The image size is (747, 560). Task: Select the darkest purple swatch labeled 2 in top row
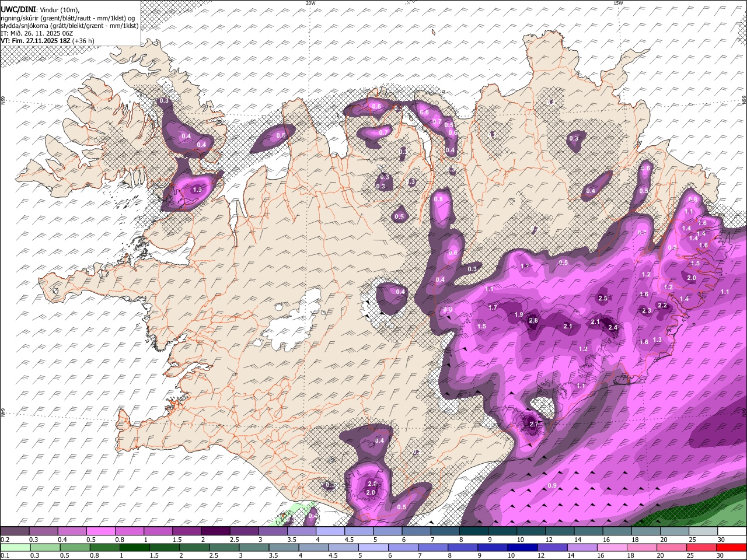click(x=215, y=531)
